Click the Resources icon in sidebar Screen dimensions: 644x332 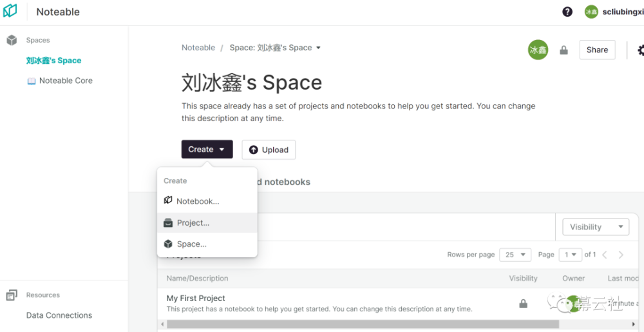pos(12,295)
